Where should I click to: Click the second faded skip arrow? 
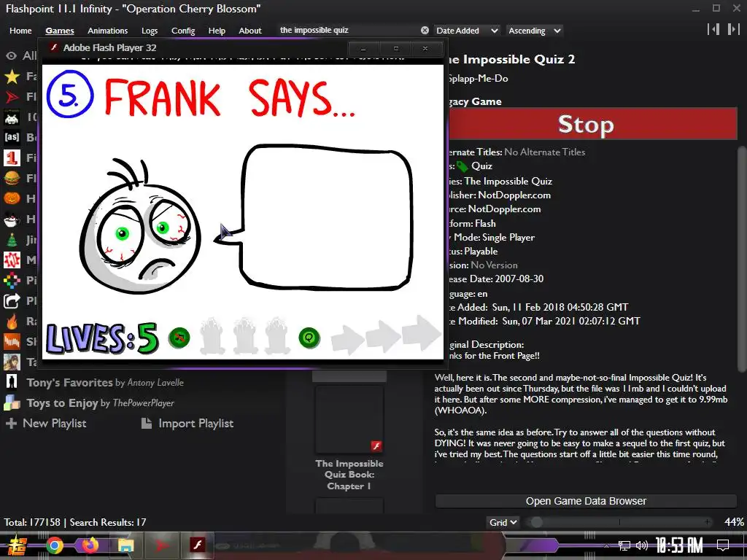pyautogui.click(x=382, y=336)
